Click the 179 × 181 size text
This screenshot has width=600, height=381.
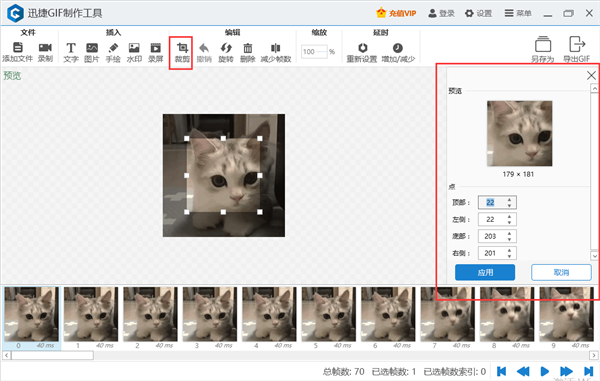pyautogui.click(x=518, y=174)
